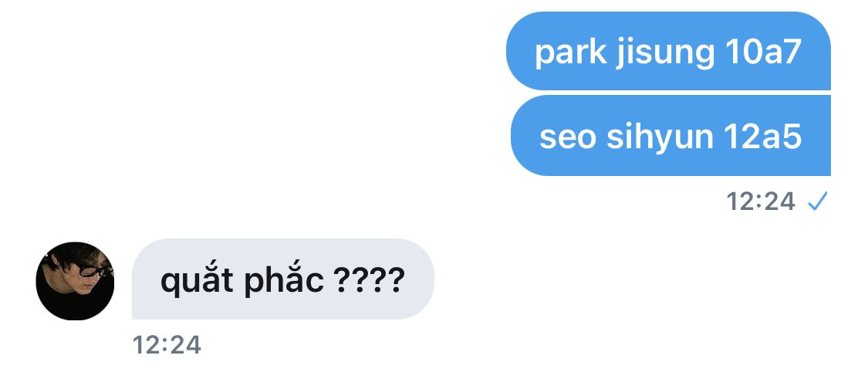The height and width of the screenshot is (379, 868).
Task: Click the hour '12' of the right timestamp
Action: [x=739, y=201]
